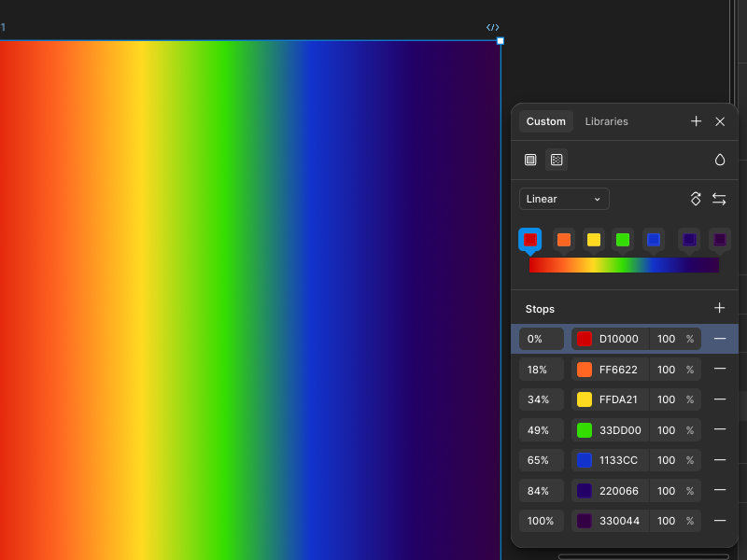The image size is (747, 560).
Task: Click the 49% stop position field
Action: pyautogui.click(x=542, y=430)
